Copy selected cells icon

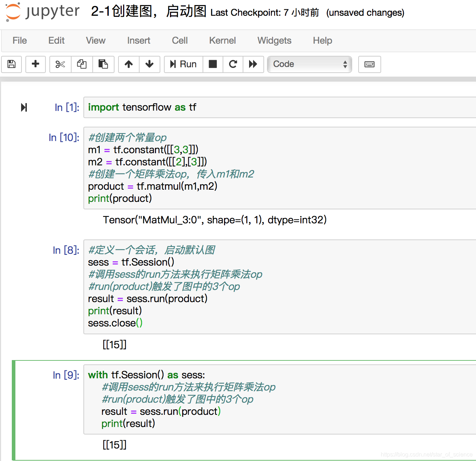(x=82, y=64)
